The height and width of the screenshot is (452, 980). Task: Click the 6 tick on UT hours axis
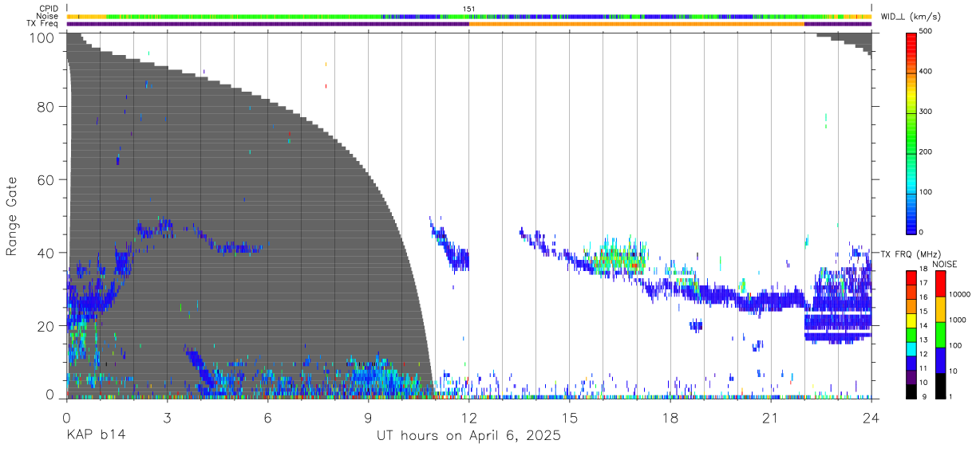click(268, 417)
